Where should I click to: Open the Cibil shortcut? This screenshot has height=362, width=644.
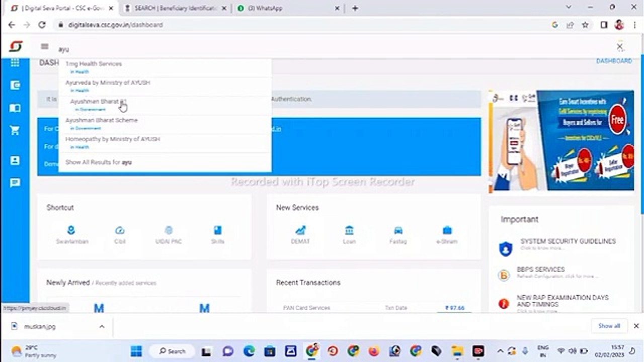[x=120, y=235]
